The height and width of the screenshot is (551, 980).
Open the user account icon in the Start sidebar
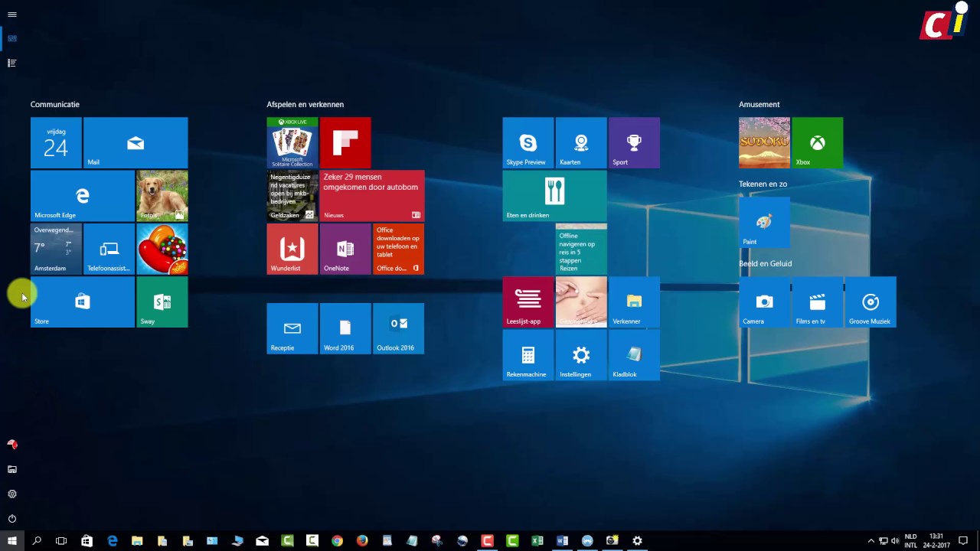12,444
